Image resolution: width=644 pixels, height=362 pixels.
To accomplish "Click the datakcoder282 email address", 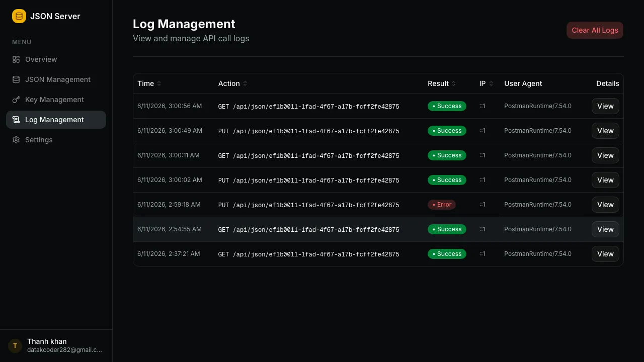I will (x=64, y=350).
